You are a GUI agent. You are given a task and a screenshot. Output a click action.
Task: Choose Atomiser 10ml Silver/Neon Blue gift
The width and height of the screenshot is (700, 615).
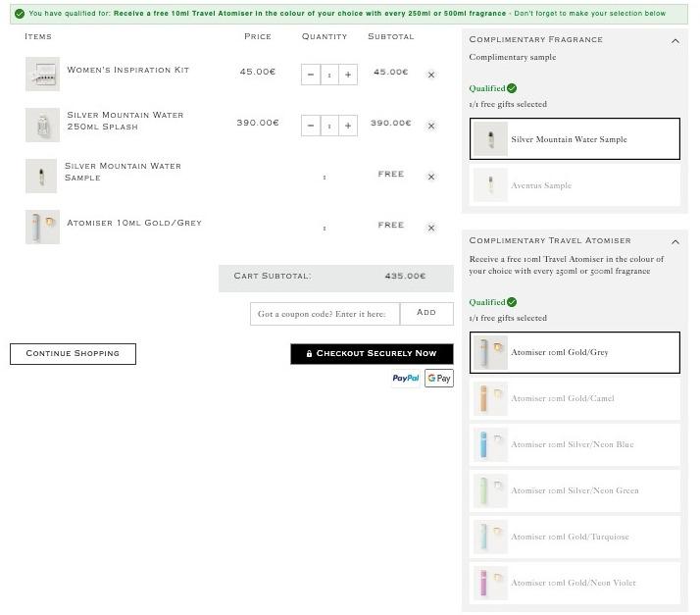[x=575, y=444]
